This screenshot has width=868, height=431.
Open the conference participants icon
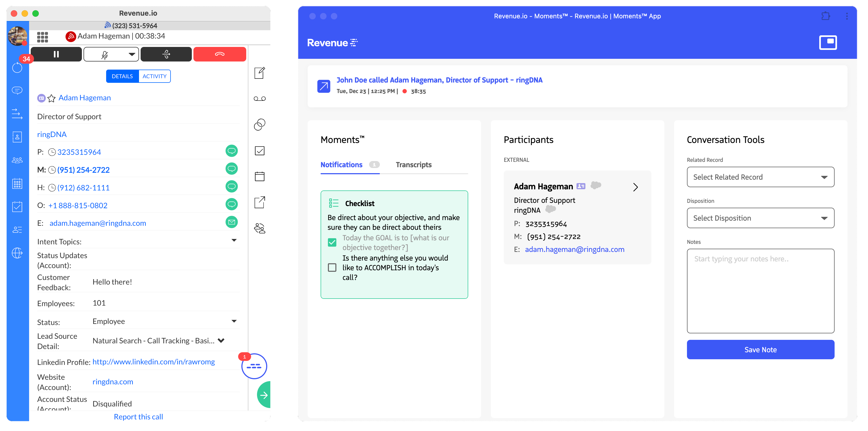click(x=259, y=228)
